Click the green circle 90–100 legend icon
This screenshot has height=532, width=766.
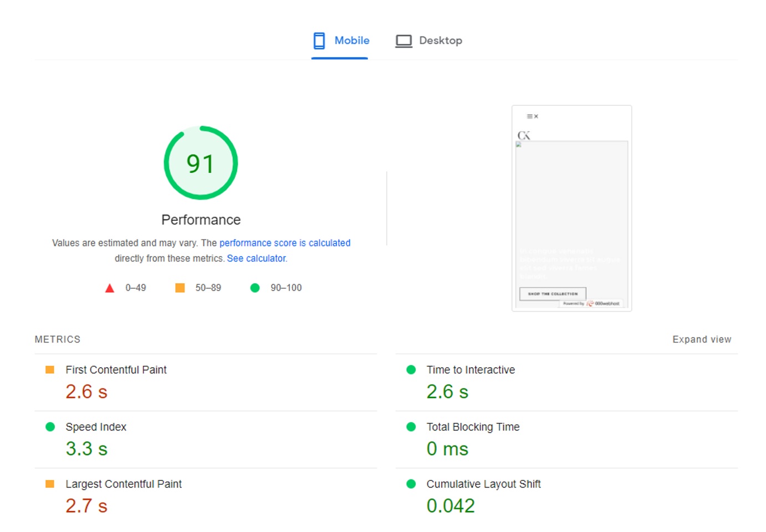(x=255, y=288)
